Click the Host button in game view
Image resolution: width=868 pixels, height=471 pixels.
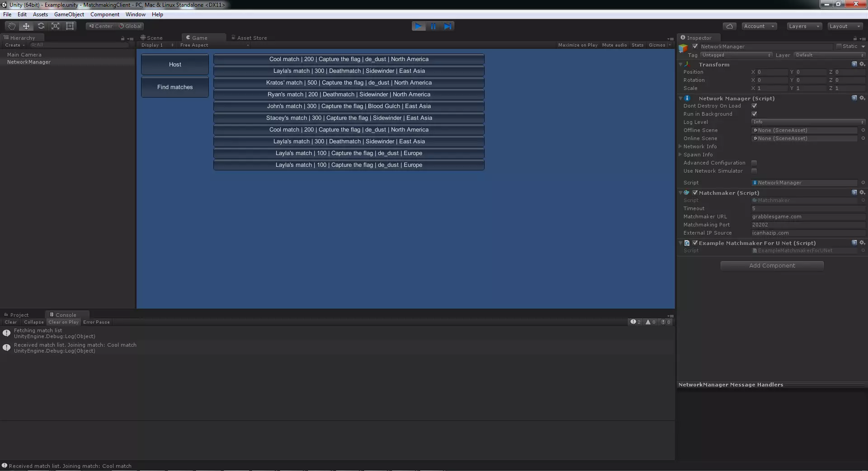coord(175,64)
